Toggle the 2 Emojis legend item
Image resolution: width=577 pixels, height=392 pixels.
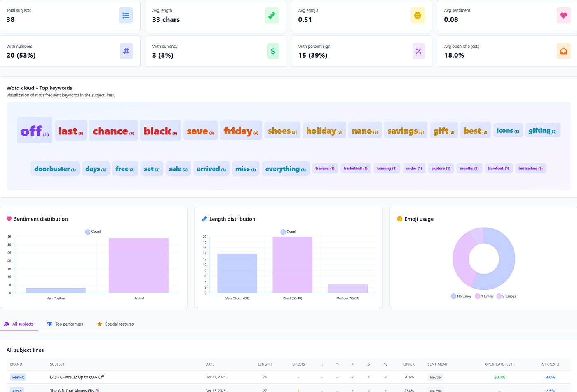[506, 296]
